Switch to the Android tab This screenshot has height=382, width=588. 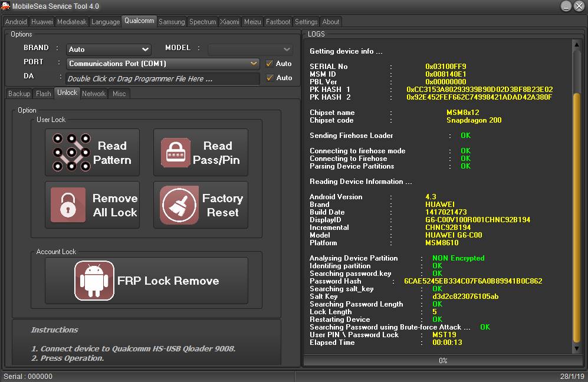click(16, 22)
